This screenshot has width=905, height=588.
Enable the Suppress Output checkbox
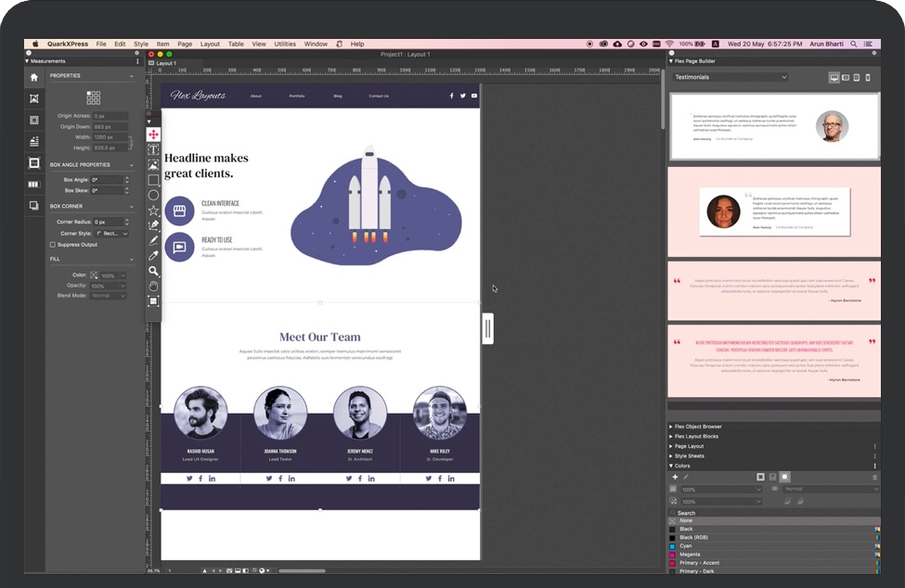(53, 245)
